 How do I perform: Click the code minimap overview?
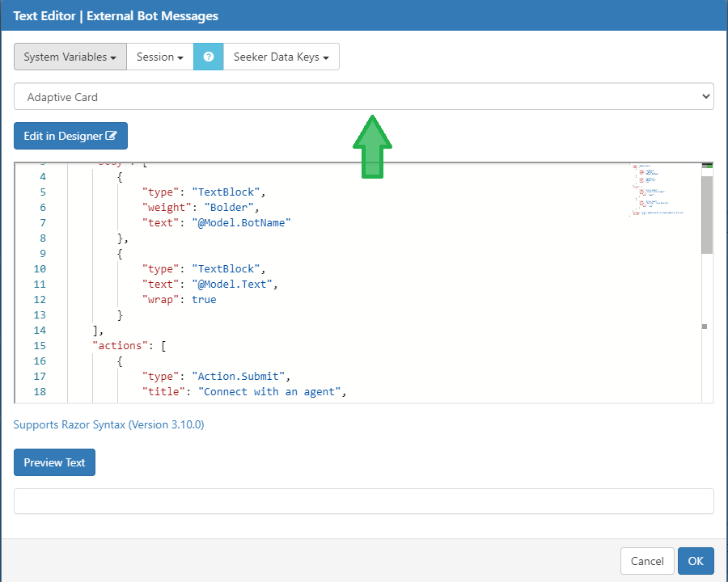point(657,189)
